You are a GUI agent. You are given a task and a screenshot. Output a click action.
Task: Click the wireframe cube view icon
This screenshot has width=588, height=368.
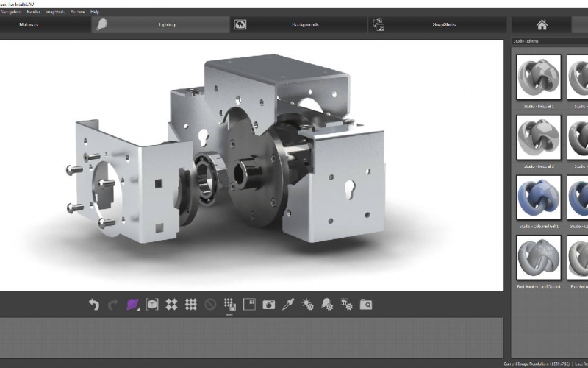pyautogui.click(x=152, y=304)
